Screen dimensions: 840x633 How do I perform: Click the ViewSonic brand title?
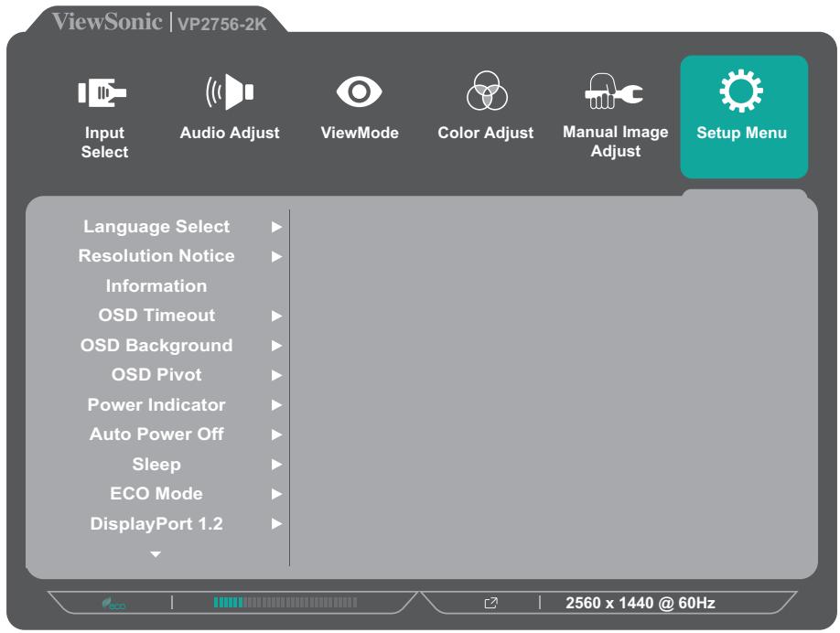point(107,22)
